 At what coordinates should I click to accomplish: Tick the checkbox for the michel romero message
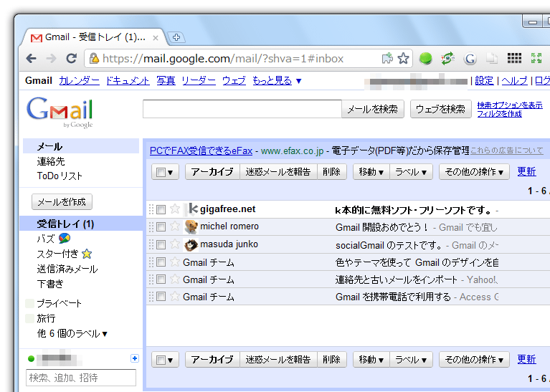pos(161,227)
